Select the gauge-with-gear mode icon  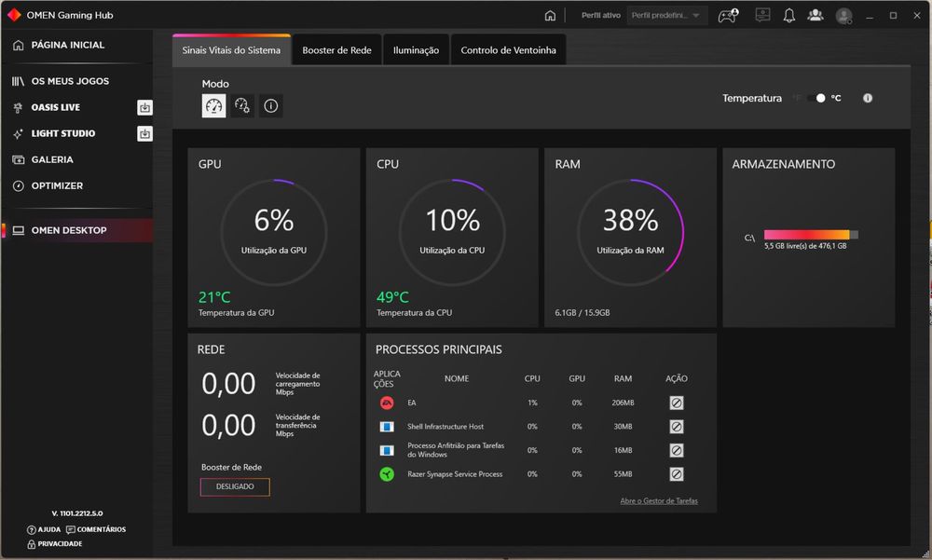[x=242, y=106]
